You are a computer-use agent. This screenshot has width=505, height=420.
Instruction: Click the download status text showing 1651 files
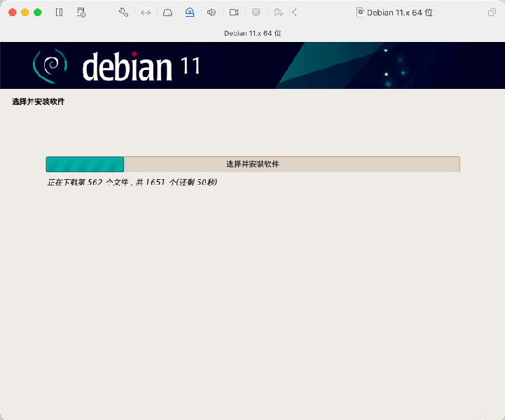pos(132,182)
